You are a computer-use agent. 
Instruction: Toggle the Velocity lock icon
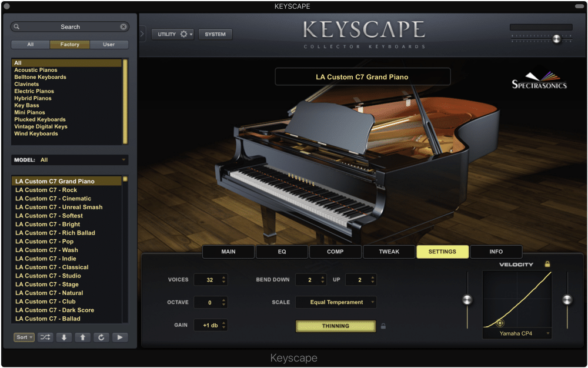[547, 264]
